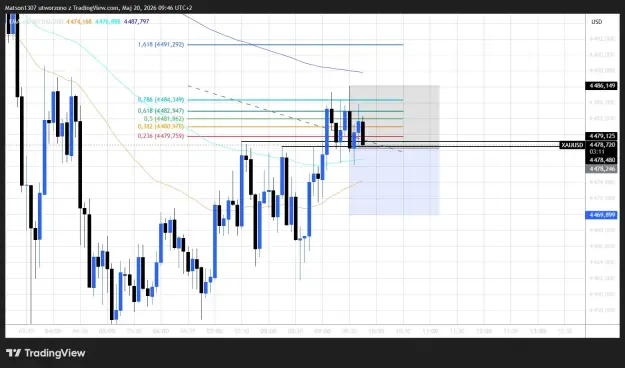Click the dark blue EMA value 4487,797
This screenshot has width=625, height=368.
(x=136, y=21)
